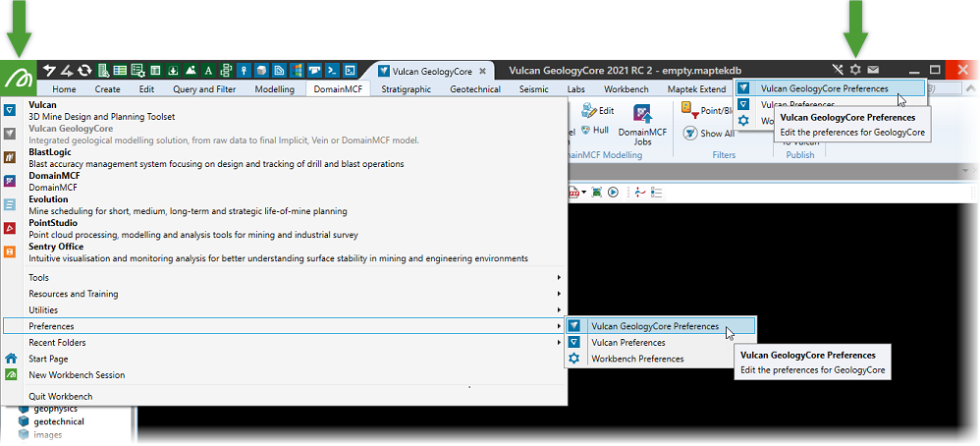Viewport: 980px width, 446px height.
Task: Open the Maptek Extend ribbon tab
Action: tap(696, 88)
